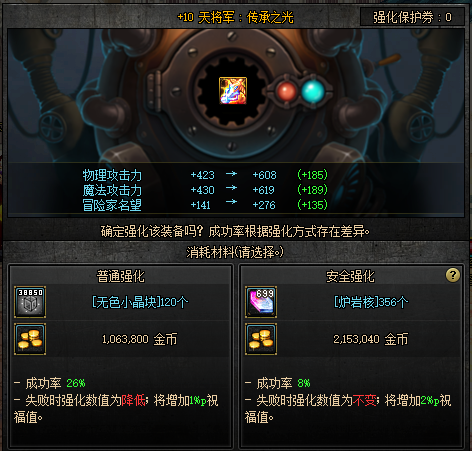Click the furnace rock core material icon
This screenshot has height=451, width=472.
pyautogui.click(x=261, y=302)
